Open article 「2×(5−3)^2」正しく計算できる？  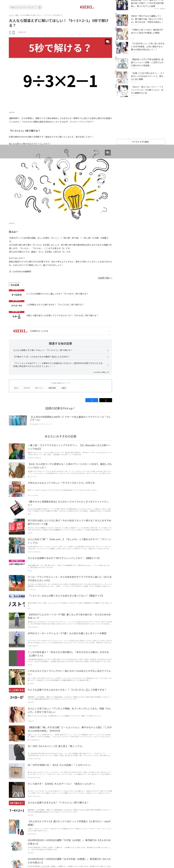point(67,690)
